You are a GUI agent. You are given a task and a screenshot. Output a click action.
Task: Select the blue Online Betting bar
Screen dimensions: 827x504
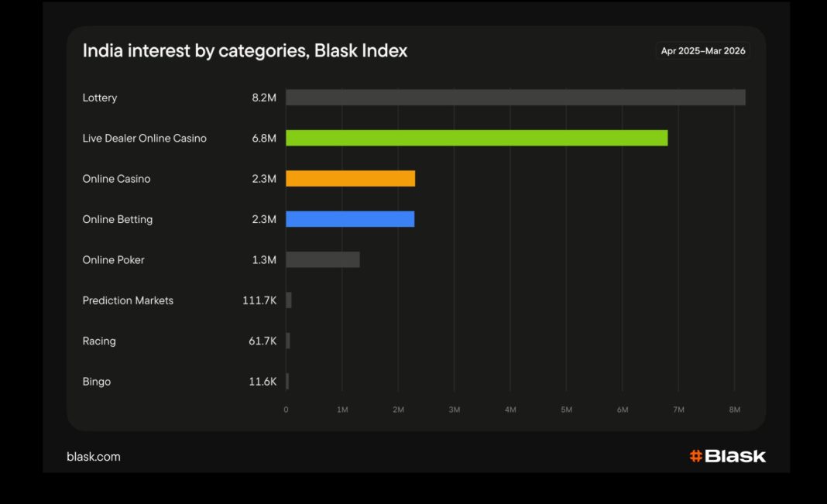pyautogui.click(x=350, y=219)
